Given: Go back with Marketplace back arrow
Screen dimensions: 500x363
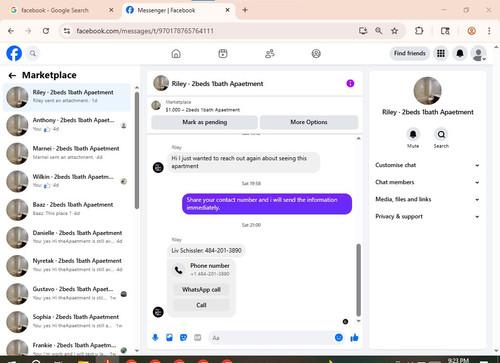Looking at the screenshot, I should 12,76.
